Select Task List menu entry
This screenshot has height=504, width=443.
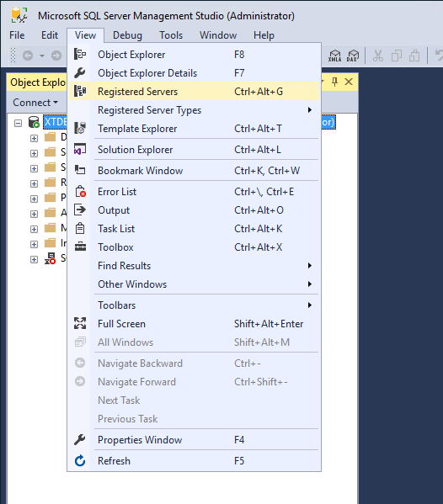pyautogui.click(x=194, y=229)
